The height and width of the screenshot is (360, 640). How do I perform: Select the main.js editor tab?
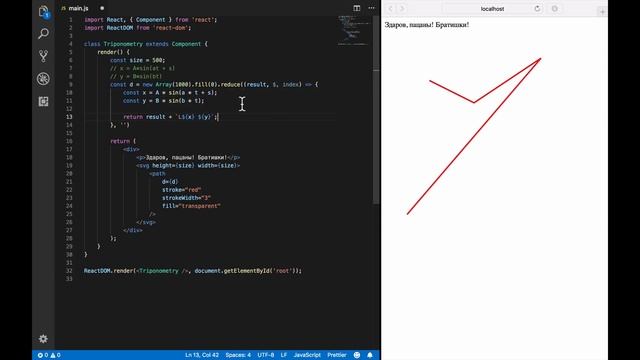coord(78,8)
